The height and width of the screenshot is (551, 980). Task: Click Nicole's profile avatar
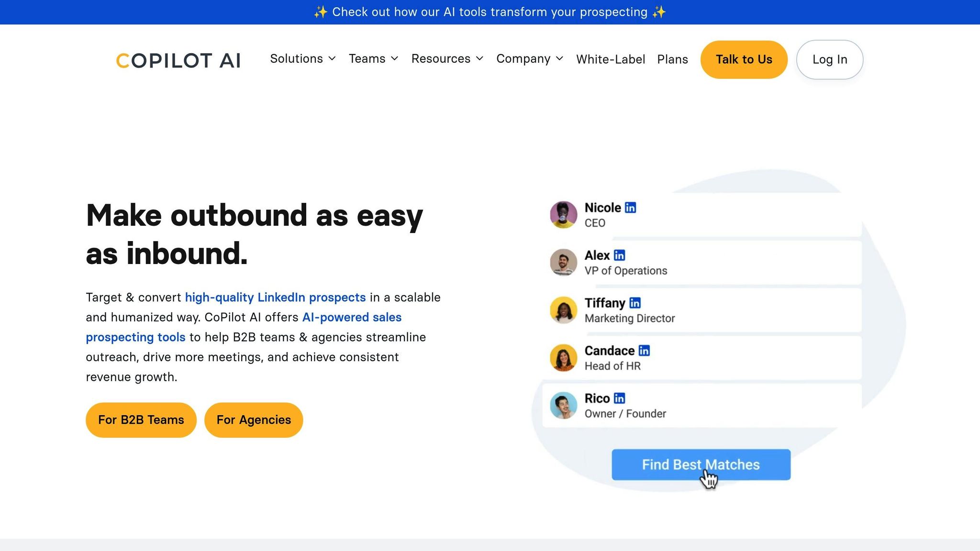coord(563,215)
